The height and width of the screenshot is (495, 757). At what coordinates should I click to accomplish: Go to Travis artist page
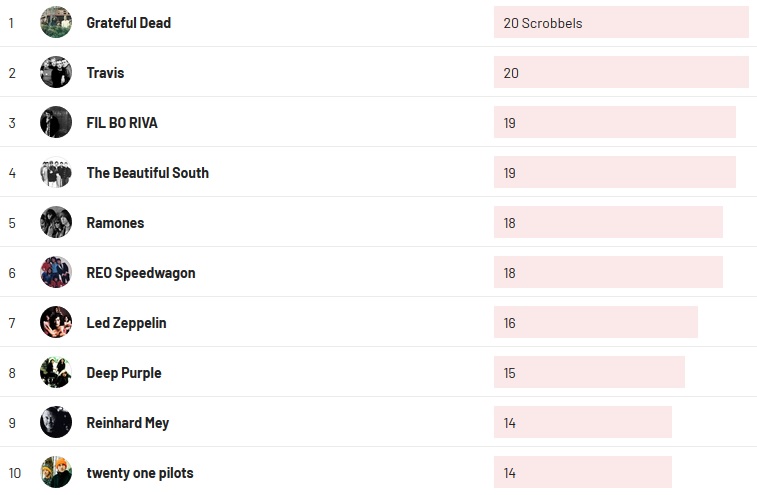[105, 73]
